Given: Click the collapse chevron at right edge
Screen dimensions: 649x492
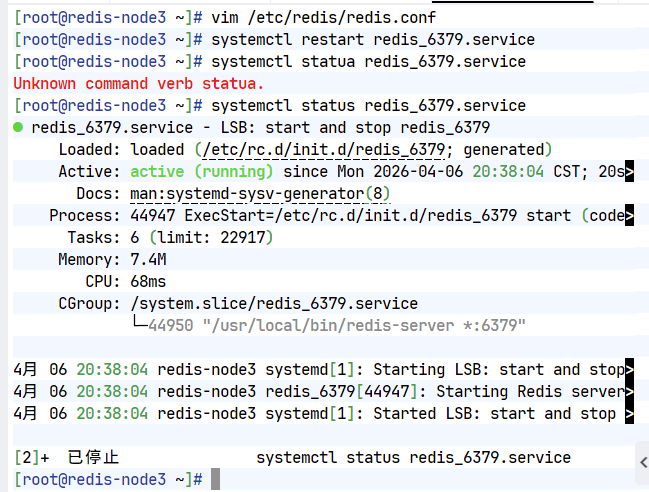Looking at the screenshot, I should tap(643, 463).
